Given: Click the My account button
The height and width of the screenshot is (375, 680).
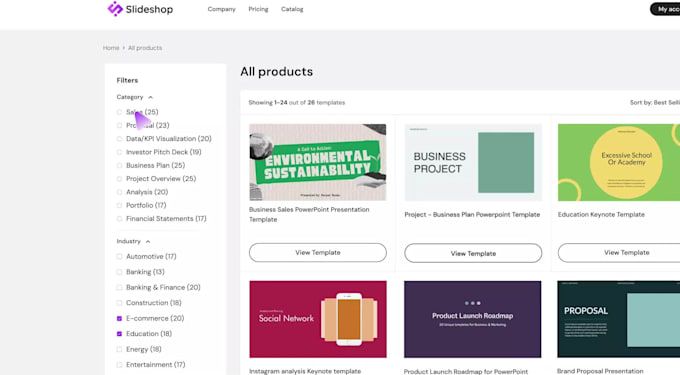Looking at the screenshot, I should [x=665, y=9].
